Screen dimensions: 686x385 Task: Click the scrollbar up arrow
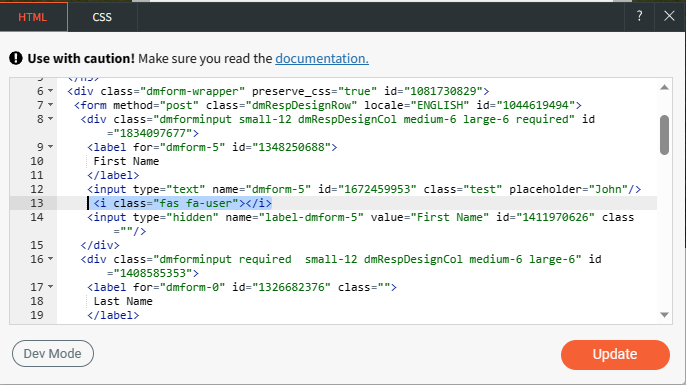pyautogui.click(x=664, y=87)
